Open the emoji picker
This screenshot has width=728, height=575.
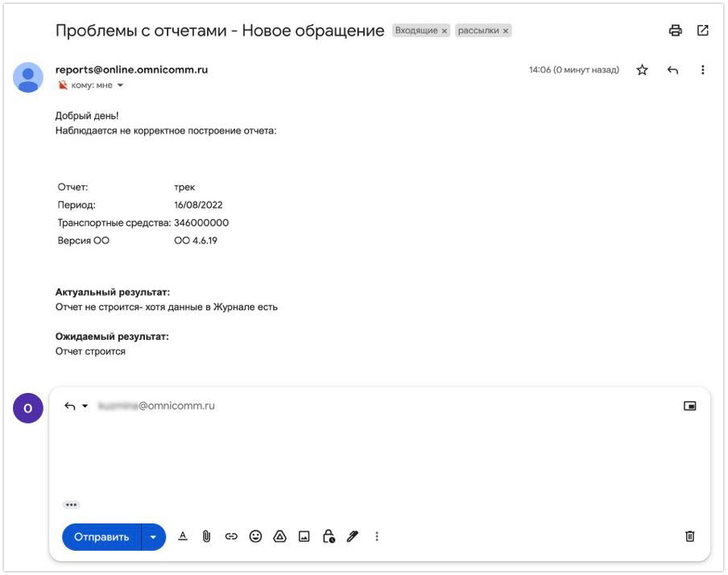tap(255, 536)
